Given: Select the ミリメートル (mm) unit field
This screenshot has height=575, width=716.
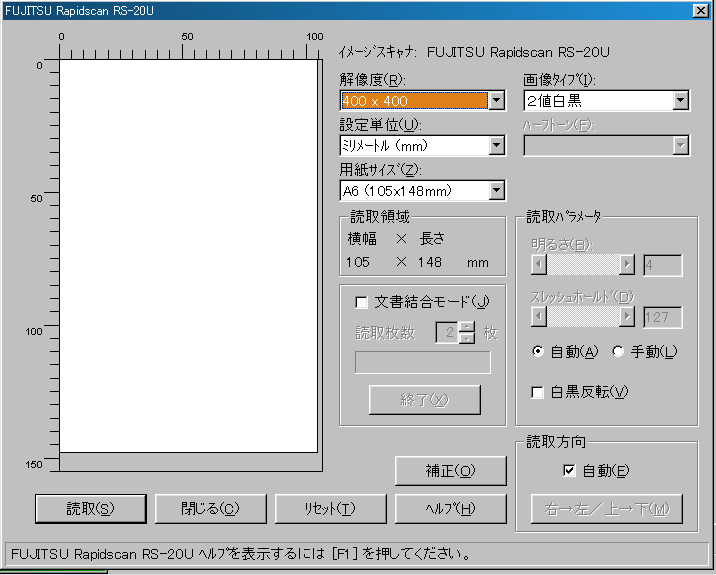Looking at the screenshot, I should point(415,146).
